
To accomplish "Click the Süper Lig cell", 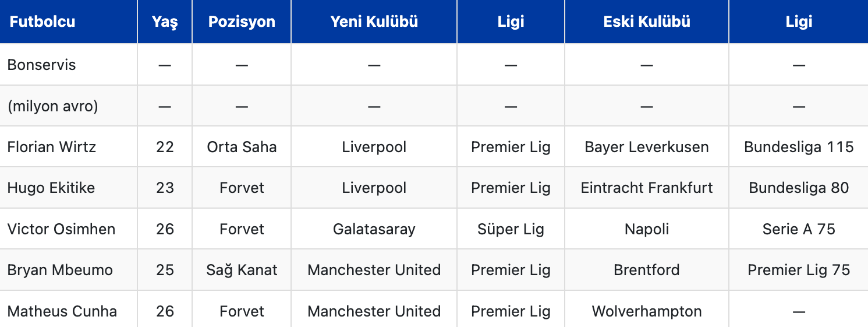I will pos(511,229).
